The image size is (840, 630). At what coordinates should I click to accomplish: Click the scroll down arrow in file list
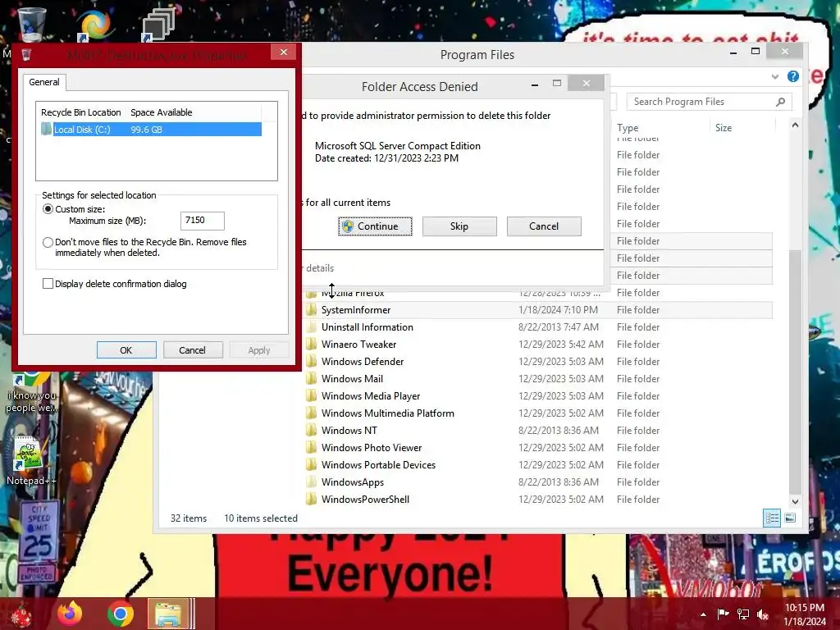[795, 501]
